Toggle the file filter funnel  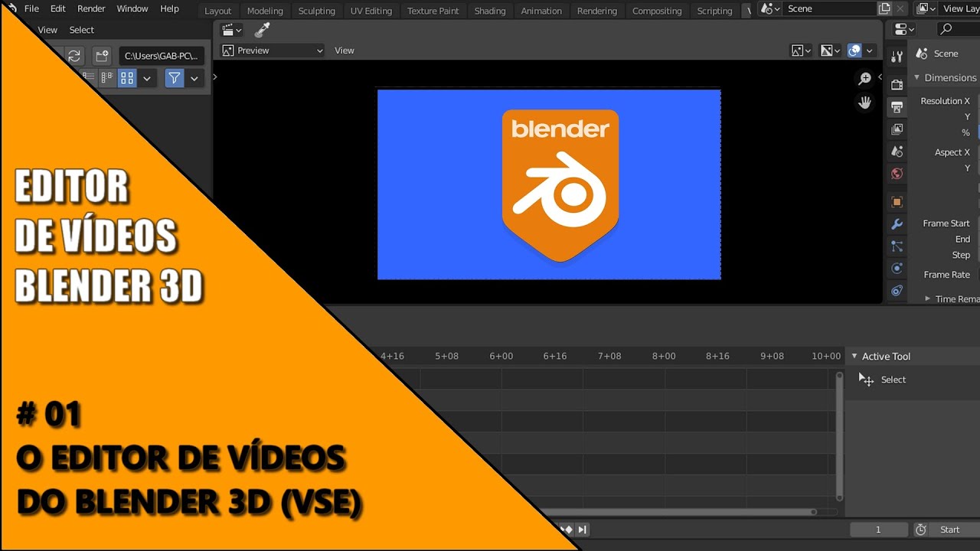tap(175, 78)
